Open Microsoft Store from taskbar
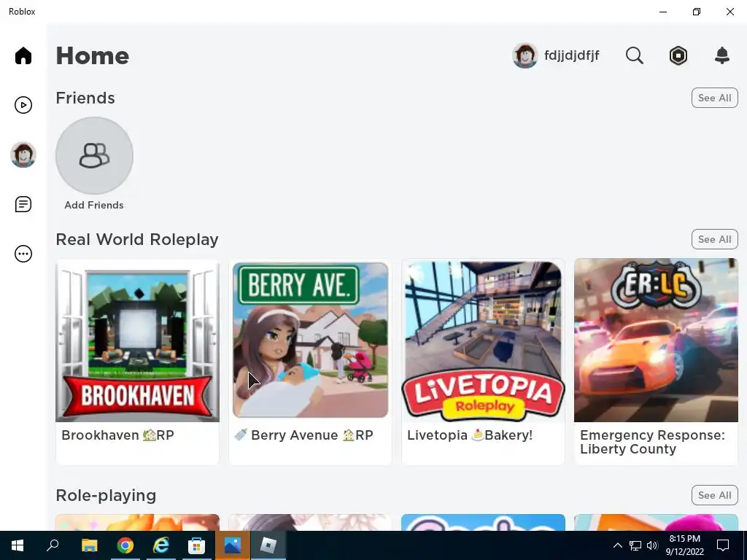Viewport: 747px width, 560px height. pos(196,545)
